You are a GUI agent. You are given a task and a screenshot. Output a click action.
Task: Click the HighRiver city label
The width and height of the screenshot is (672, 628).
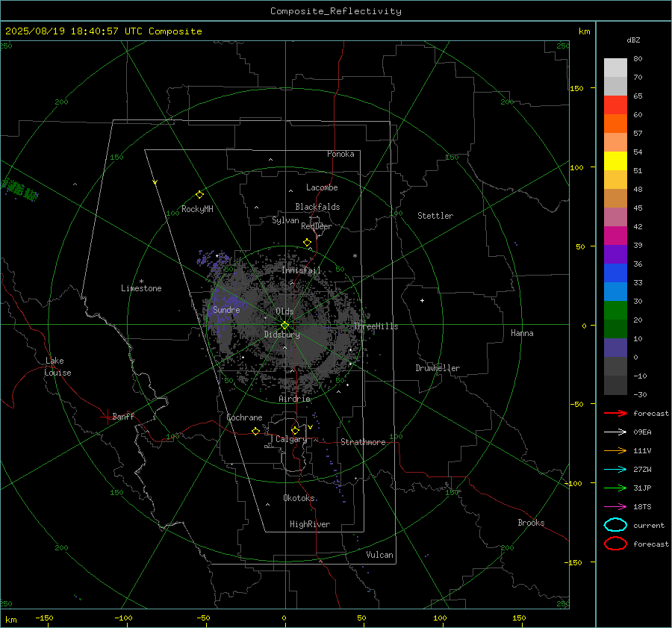pyautogui.click(x=310, y=524)
